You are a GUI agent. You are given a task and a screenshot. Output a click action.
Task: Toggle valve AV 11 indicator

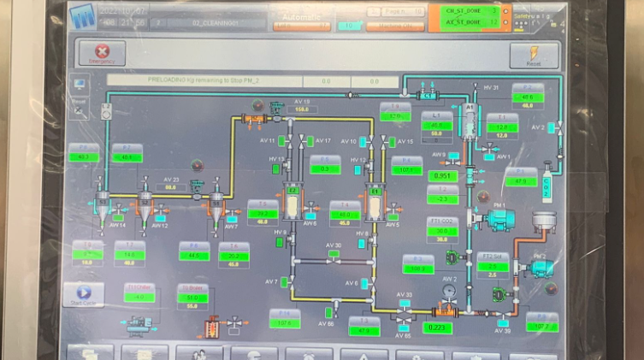[x=281, y=141]
